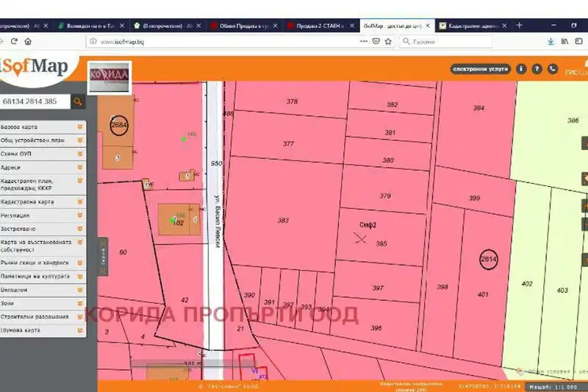Expand the Базова карта layer group

coord(80,126)
